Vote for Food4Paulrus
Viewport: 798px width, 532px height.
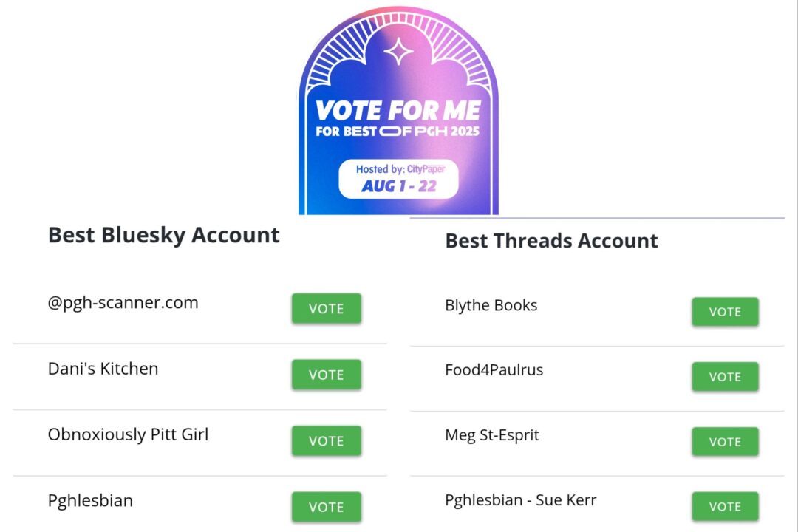click(725, 377)
